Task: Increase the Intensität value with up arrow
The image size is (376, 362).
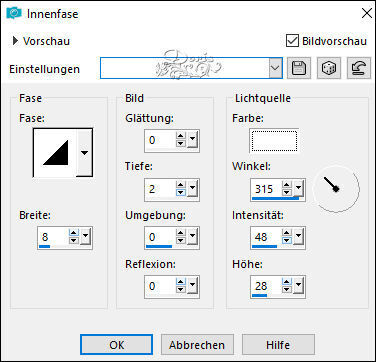Action: (x=286, y=233)
